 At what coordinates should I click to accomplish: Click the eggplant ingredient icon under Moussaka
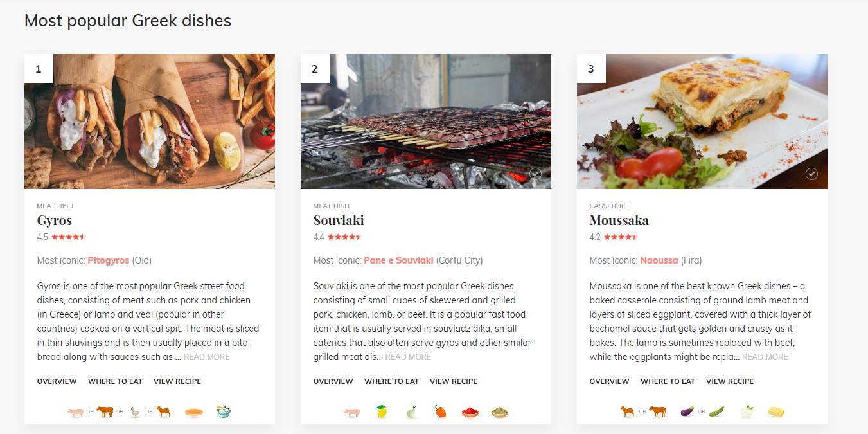pyautogui.click(x=687, y=412)
